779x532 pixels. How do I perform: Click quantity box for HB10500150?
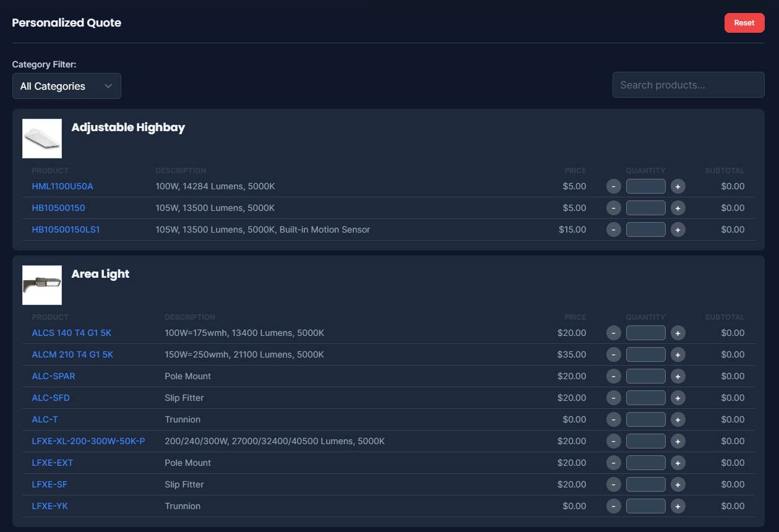(645, 208)
